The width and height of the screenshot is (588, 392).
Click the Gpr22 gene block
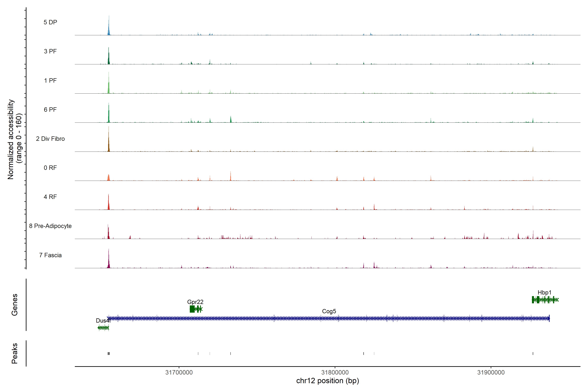click(x=192, y=309)
